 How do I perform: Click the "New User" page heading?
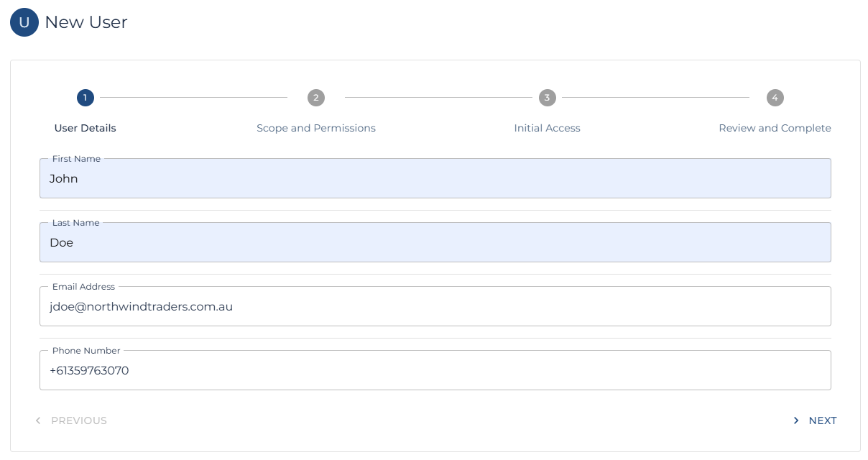click(86, 22)
